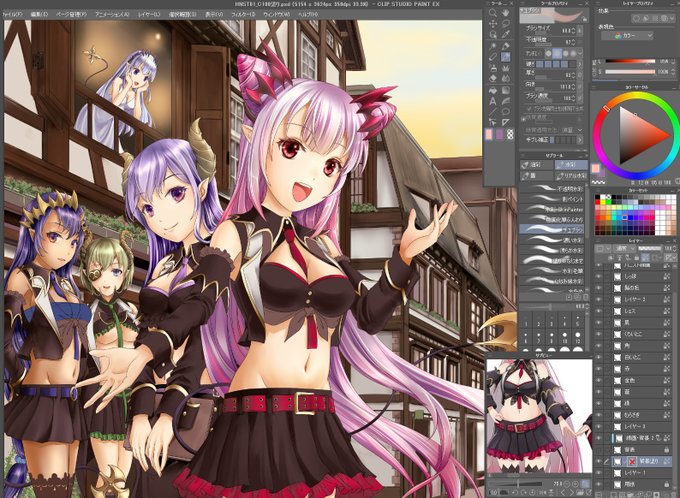Screen dimensions: 680x498
Task: Click zoom in button in Sub View
Action: pos(575,483)
